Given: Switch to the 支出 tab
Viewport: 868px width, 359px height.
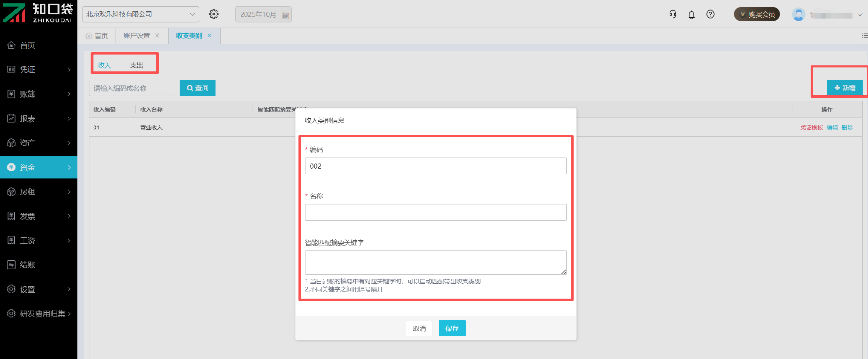Looking at the screenshot, I should click(x=136, y=66).
